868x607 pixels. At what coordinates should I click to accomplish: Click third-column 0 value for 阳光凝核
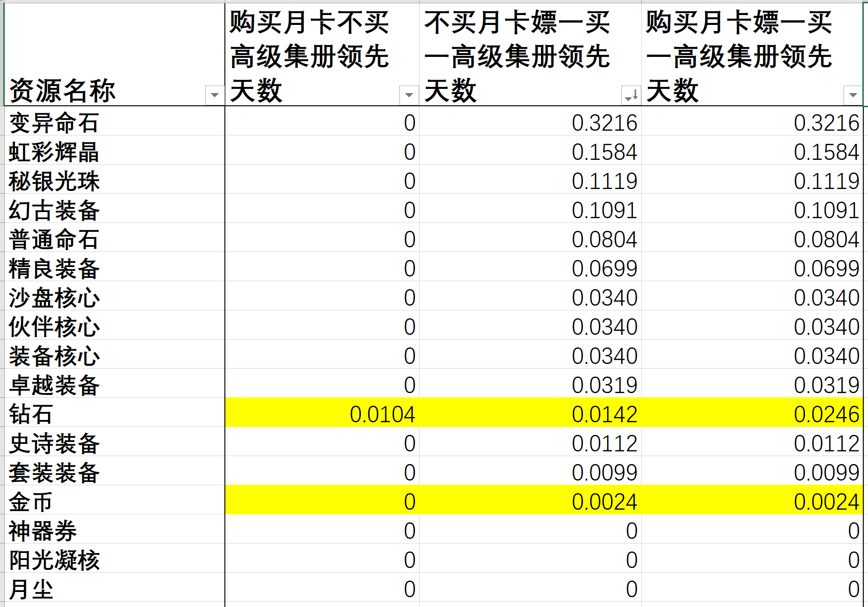[530, 559]
